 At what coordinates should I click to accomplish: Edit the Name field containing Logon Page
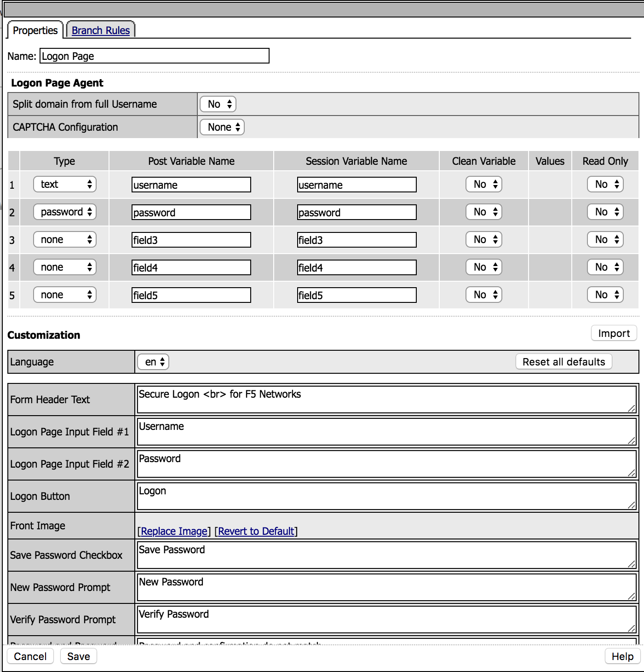[x=155, y=56]
